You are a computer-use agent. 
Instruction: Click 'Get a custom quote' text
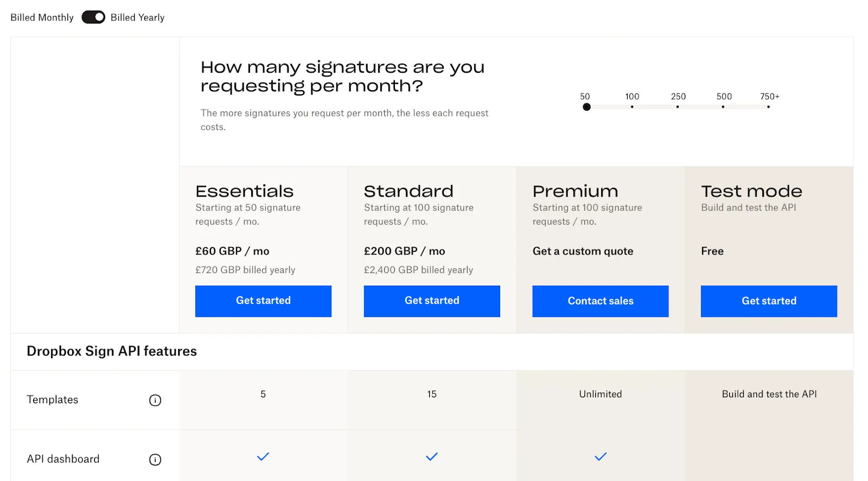tap(583, 251)
